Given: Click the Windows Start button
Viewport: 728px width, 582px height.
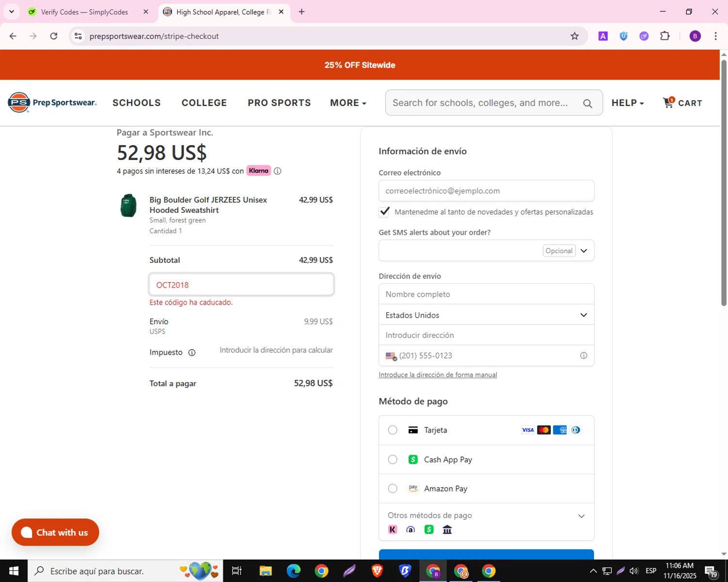Looking at the screenshot, I should (x=14, y=571).
